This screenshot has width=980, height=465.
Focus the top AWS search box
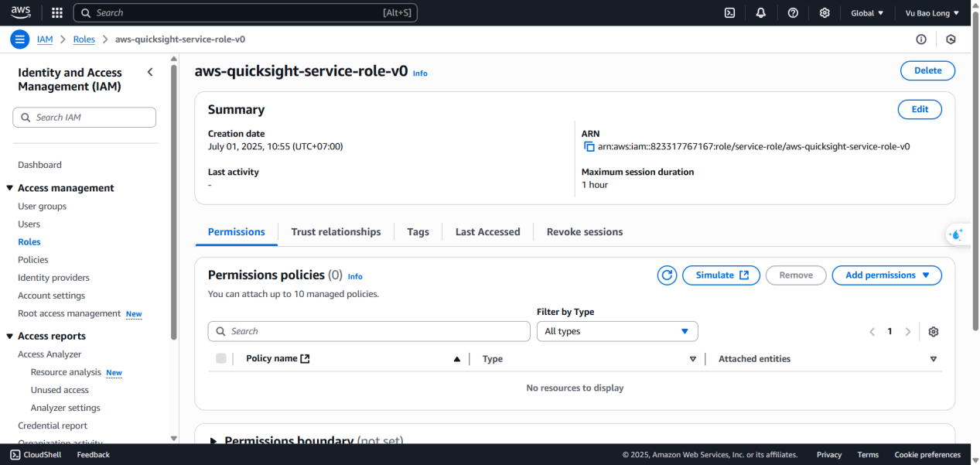pos(245,12)
